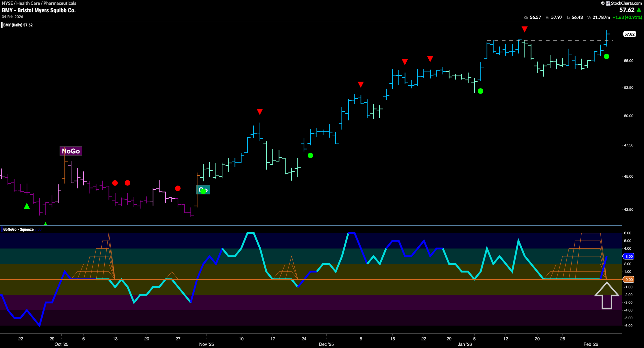Click the BMY - Bristol Myers Squibb Co. title

pos(38,11)
